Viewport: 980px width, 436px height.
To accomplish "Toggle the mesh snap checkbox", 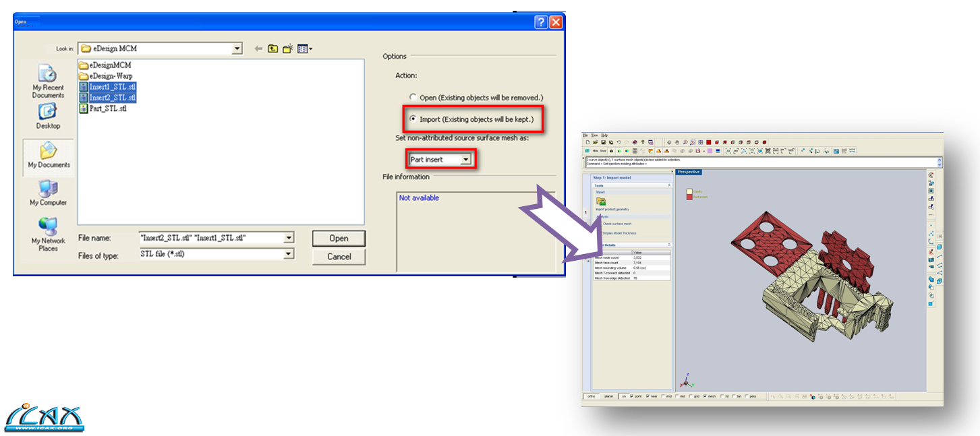I will click(x=705, y=396).
